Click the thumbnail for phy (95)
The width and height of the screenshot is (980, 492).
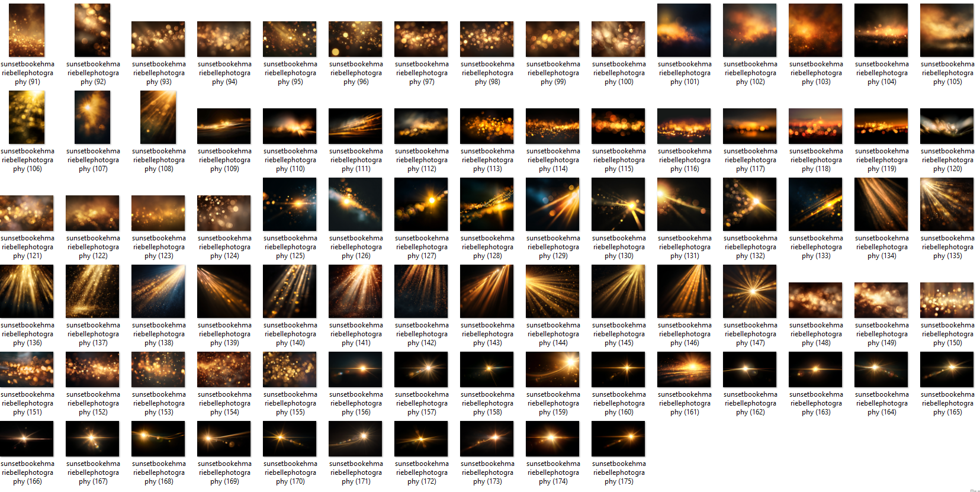click(290, 39)
